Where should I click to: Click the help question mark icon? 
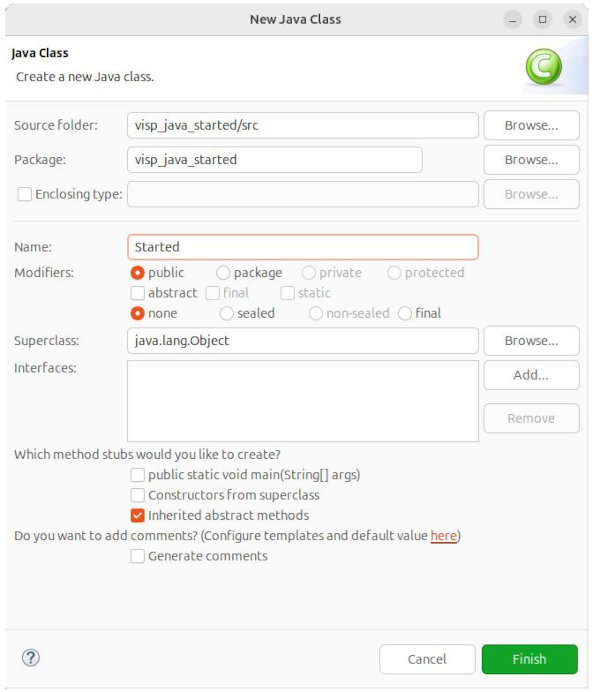coord(31,657)
